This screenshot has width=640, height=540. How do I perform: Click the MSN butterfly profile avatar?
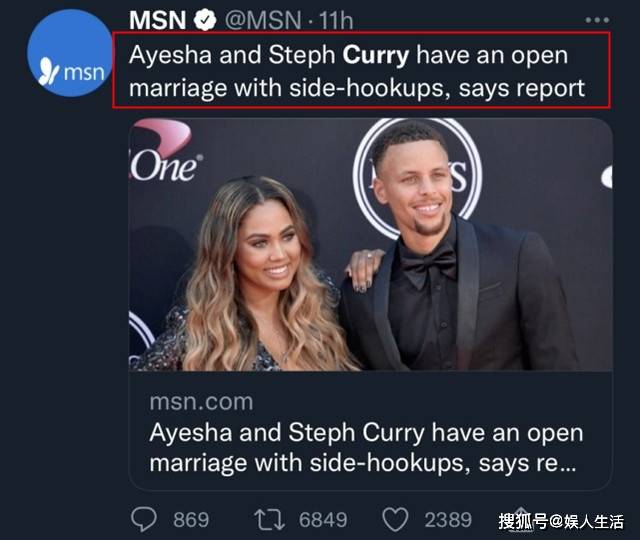(x=70, y=53)
